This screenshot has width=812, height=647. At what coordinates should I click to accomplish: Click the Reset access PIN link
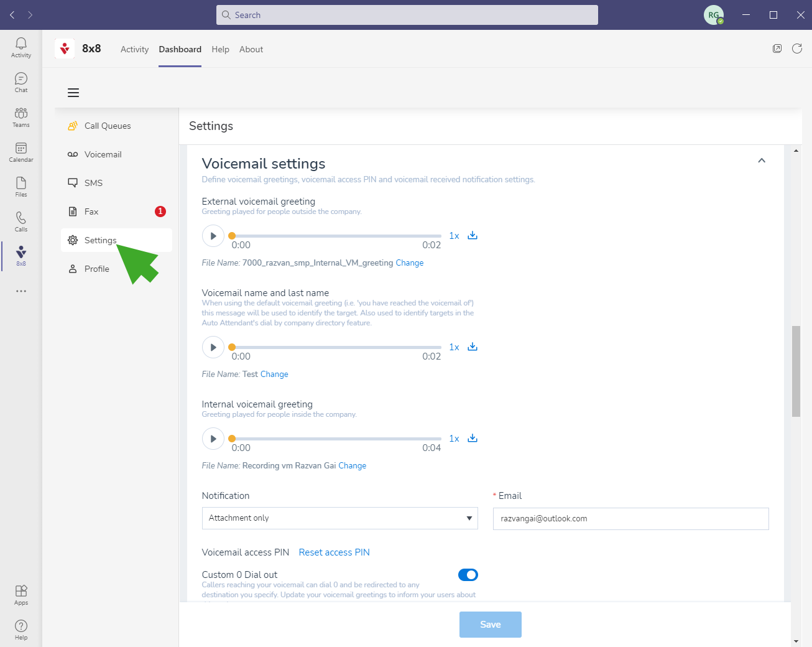point(334,552)
